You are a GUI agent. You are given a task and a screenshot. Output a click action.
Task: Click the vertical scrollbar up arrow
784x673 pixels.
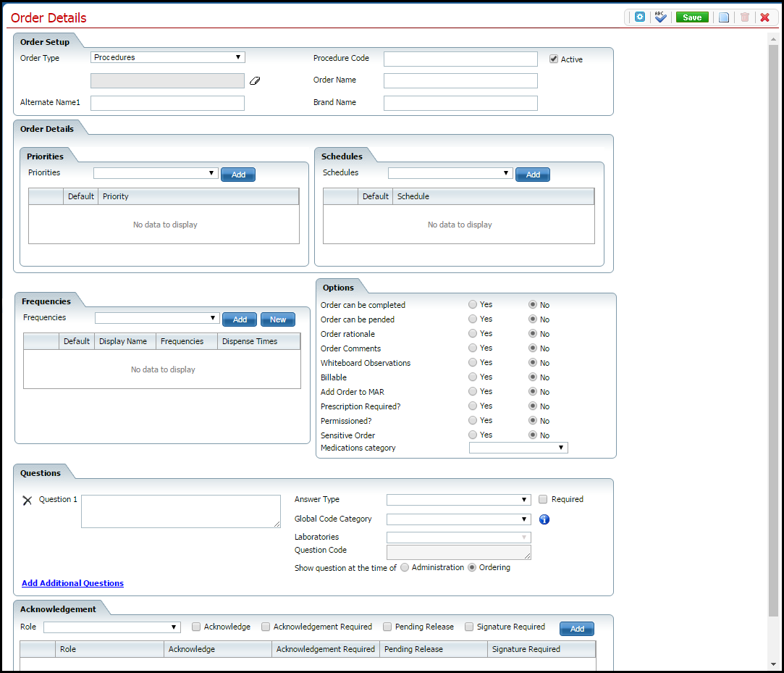coord(773,39)
